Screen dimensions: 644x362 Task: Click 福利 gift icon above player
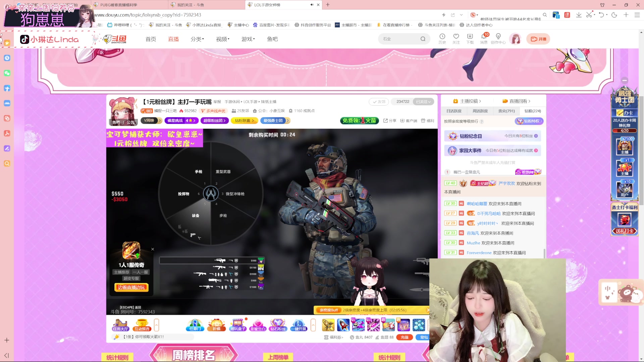[x=428, y=121]
